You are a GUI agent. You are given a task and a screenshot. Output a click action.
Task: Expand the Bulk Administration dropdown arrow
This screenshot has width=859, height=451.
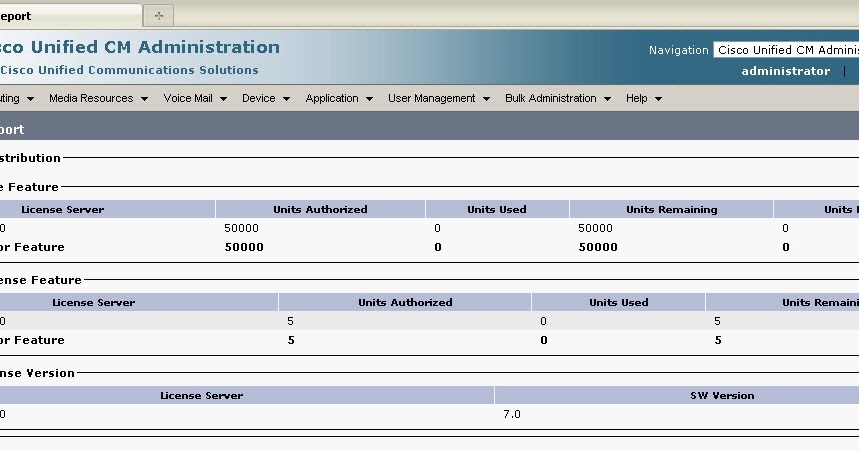tap(607, 99)
